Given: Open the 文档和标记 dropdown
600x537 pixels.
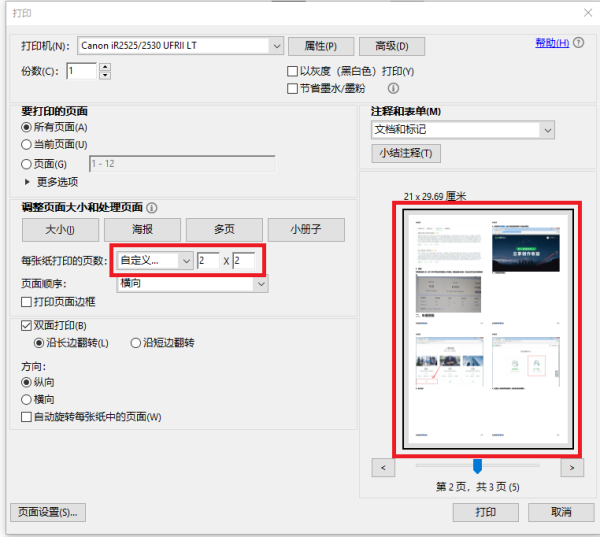Looking at the screenshot, I should pyautogui.click(x=546, y=130).
